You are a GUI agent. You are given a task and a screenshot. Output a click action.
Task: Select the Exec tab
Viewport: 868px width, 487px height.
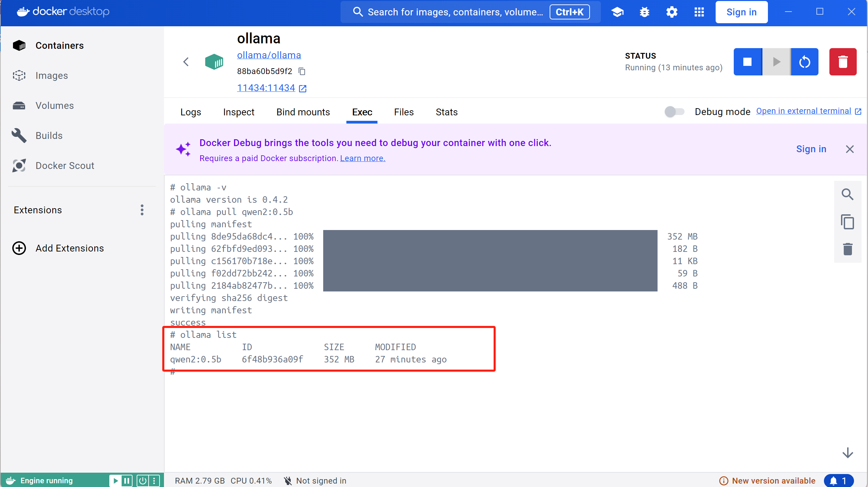[x=362, y=112]
